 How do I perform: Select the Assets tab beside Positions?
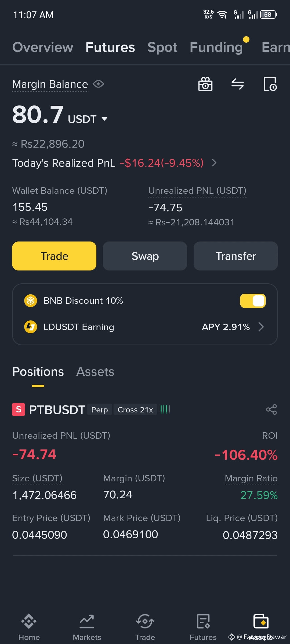(x=95, y=372)
